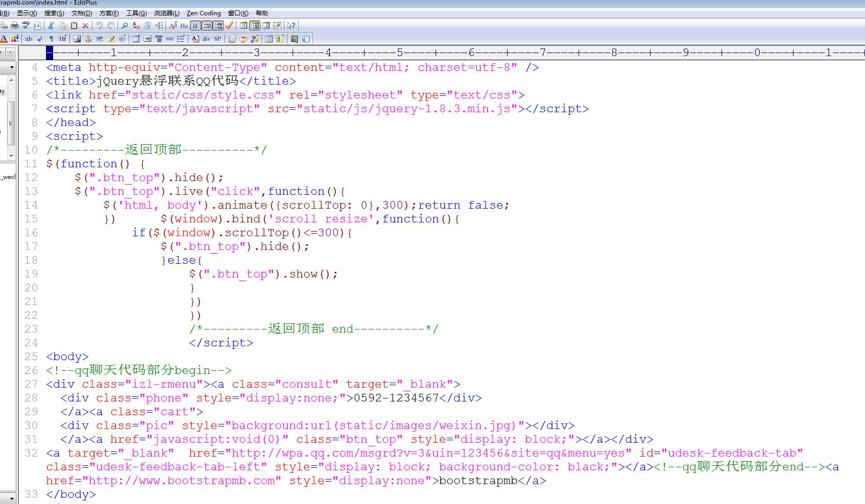Toggle Word Wrap (W) button

195,26
